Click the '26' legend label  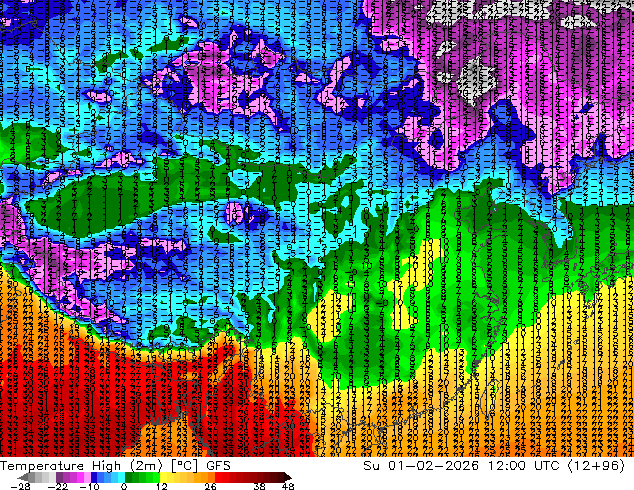[x=210, y=486]
